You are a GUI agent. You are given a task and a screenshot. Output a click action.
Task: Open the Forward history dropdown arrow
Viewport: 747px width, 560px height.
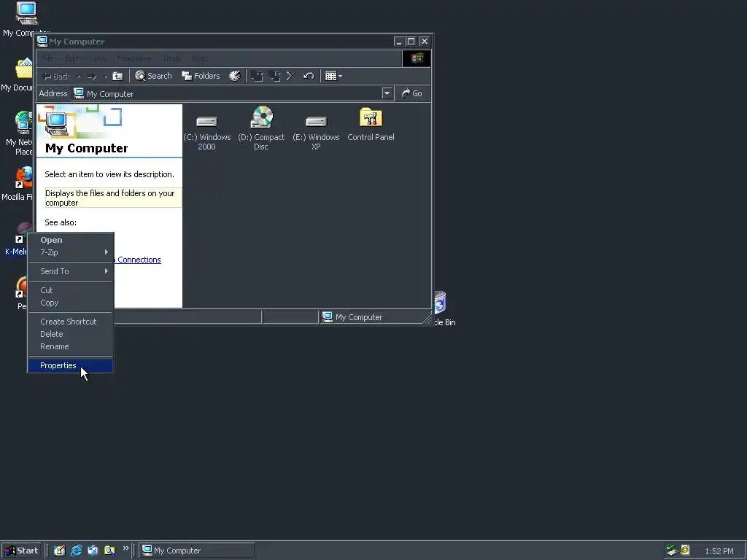[x=105, y=76]
